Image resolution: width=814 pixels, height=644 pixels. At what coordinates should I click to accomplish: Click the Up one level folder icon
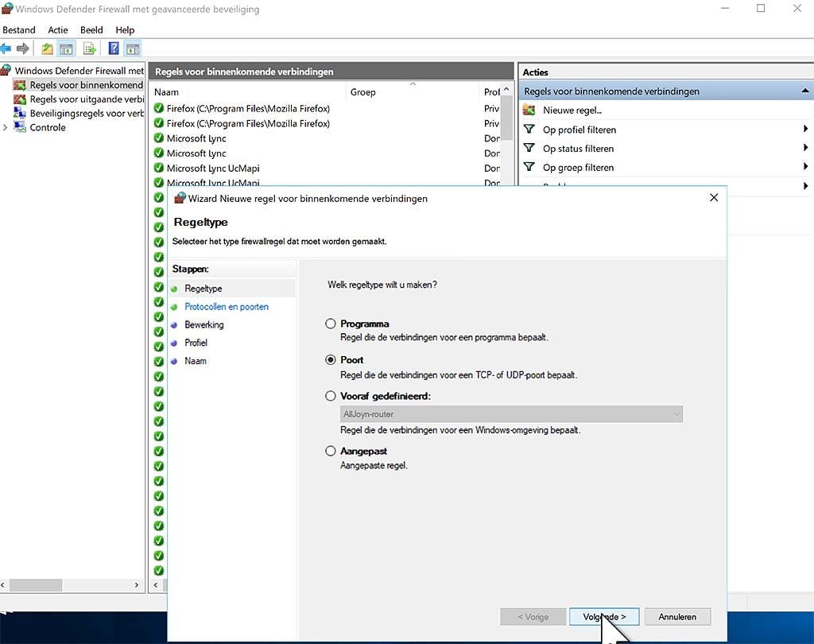(47, 48)
